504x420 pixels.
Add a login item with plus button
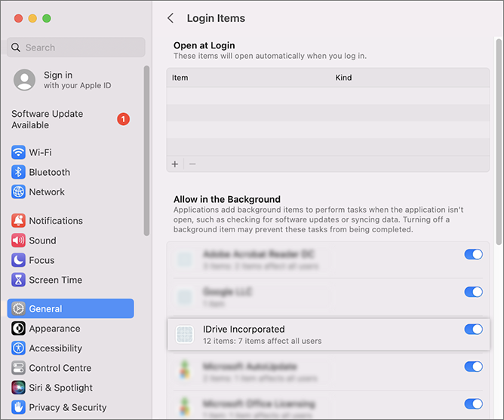tap(175, 164)
